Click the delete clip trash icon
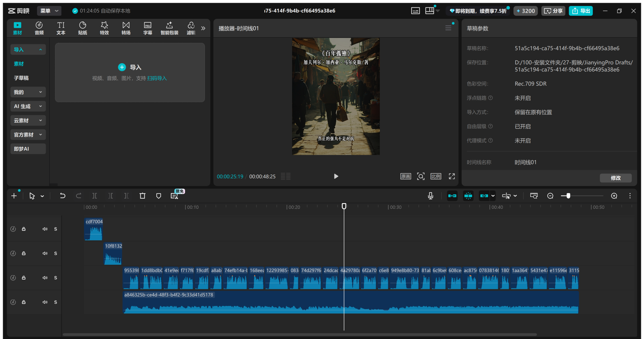The width and height of the screenshot is (644, 339). click(x=142, y=196)
